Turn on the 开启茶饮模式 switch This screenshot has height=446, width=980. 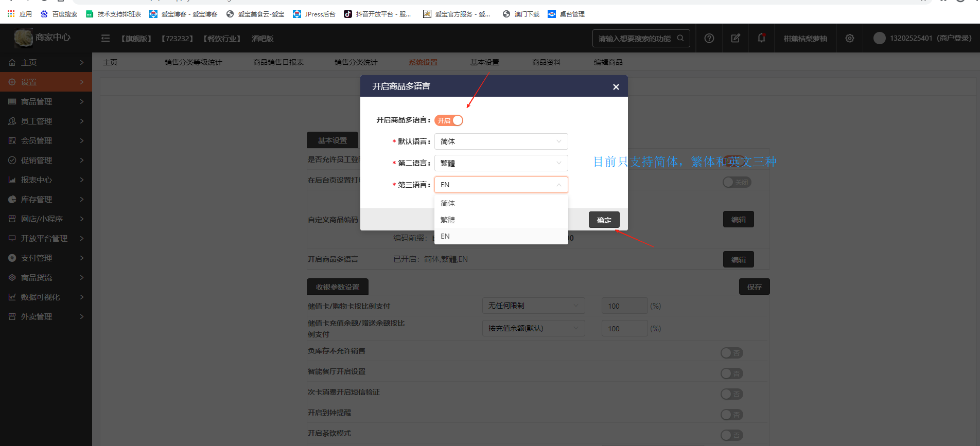[x=731, y=435]
